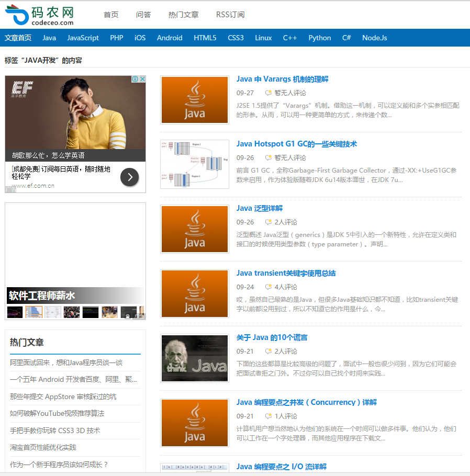Screen dimensions: 470x476
Task: Click comment icon for Hotspot G1 GC article
Action: [268, 157]
